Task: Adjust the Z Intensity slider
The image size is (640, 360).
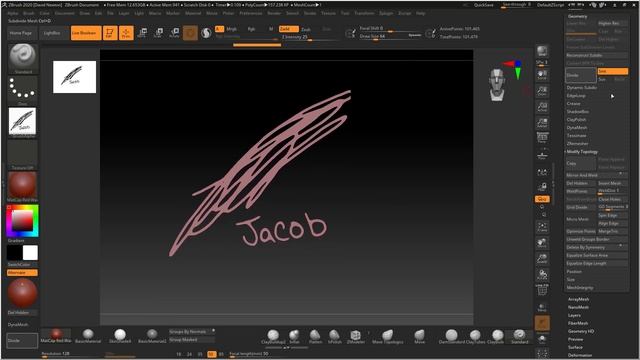Action: [309, 37]
